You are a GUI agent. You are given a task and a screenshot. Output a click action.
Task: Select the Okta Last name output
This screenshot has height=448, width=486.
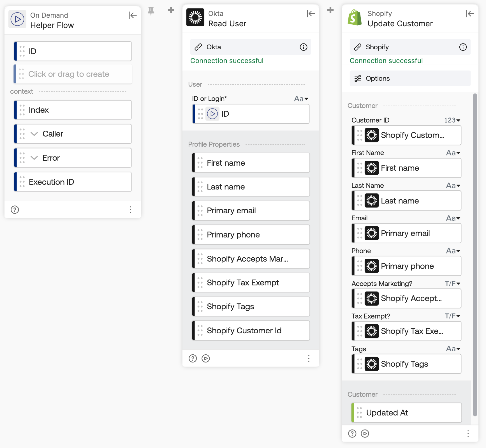click(x=251, y=187)
